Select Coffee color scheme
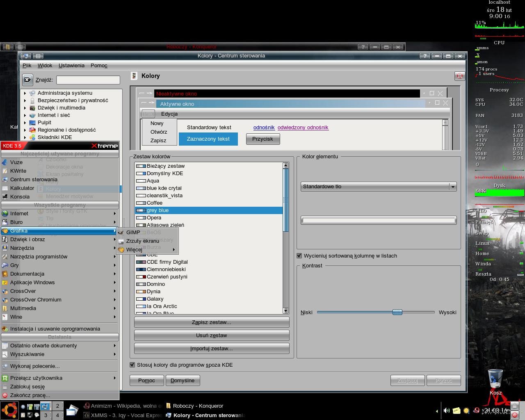The width and height of the screenshot is (525, 420). coord(209,203)
